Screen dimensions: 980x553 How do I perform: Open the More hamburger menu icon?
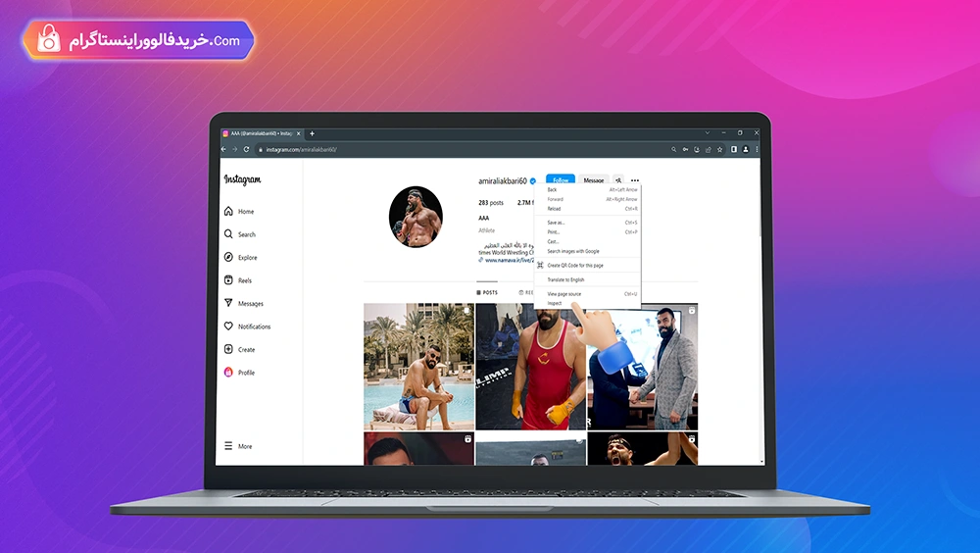pyautogui.click(x=228, y=446)
